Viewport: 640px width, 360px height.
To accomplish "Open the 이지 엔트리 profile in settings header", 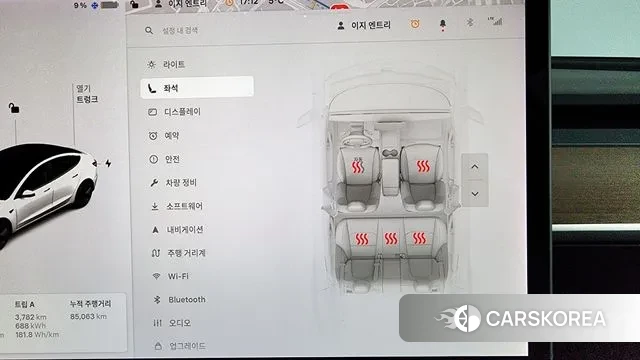I will pyautogui.click(x=364, y=25).
